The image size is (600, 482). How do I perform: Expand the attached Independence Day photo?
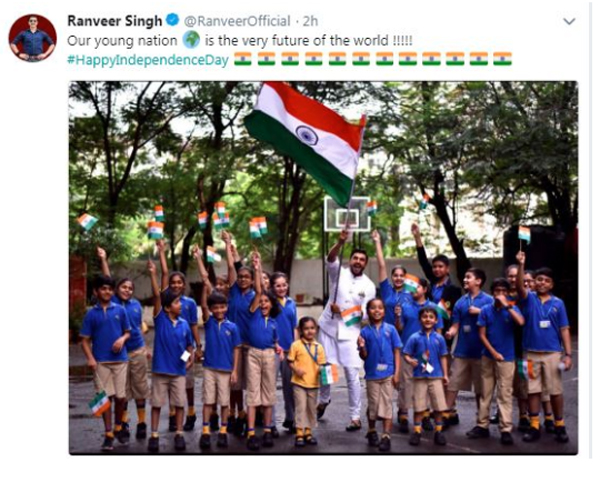(x=323, y=268)
